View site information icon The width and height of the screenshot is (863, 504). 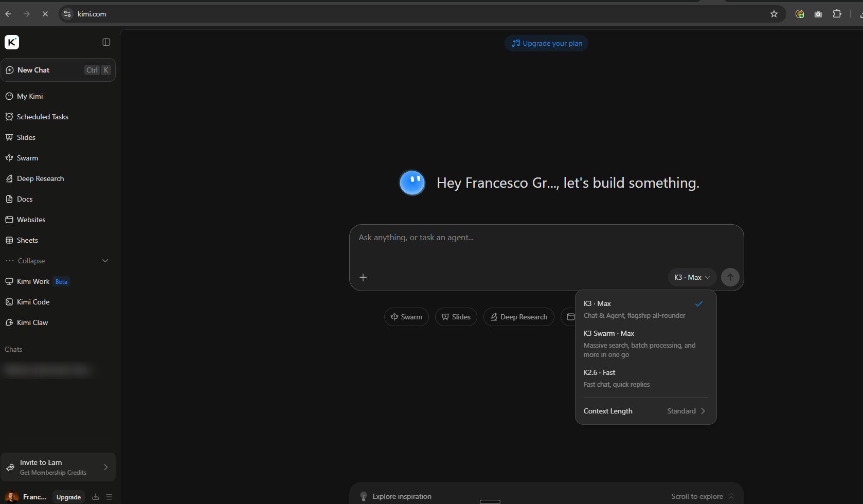point(67,14)
